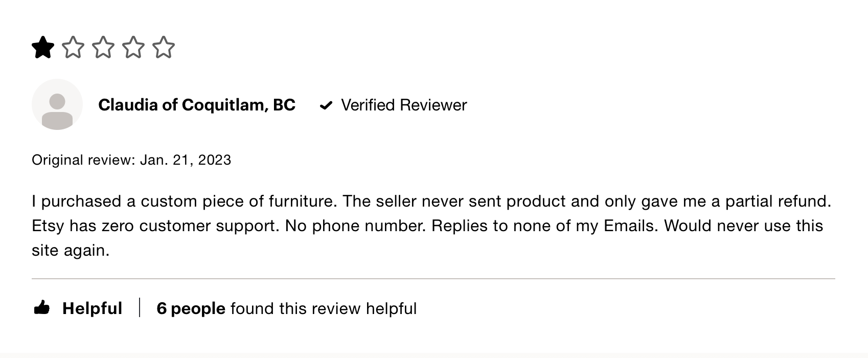The height and width of the screenshot is (358, 868).
Task: Click the Verified Reviewer label
Action: [x=403, y=104]
